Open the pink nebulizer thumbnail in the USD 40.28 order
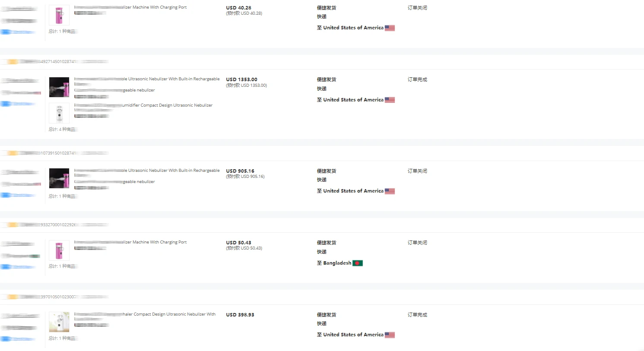 59,16
